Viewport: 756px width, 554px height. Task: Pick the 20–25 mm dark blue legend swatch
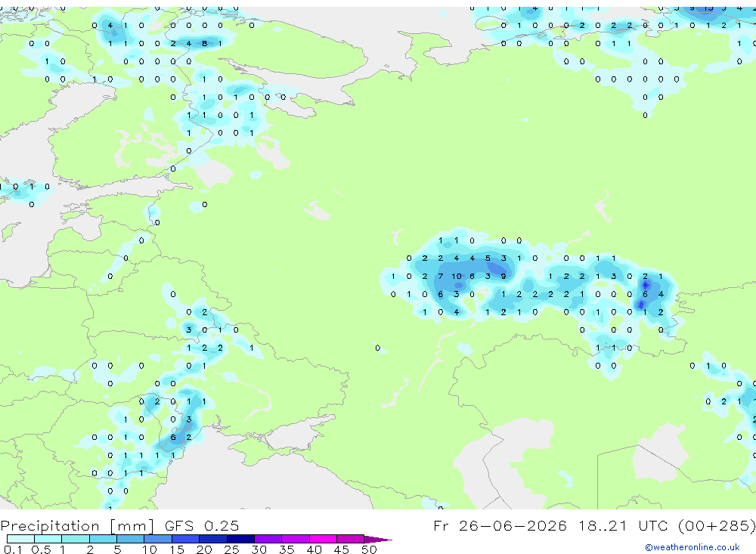(x=212, y=539)
